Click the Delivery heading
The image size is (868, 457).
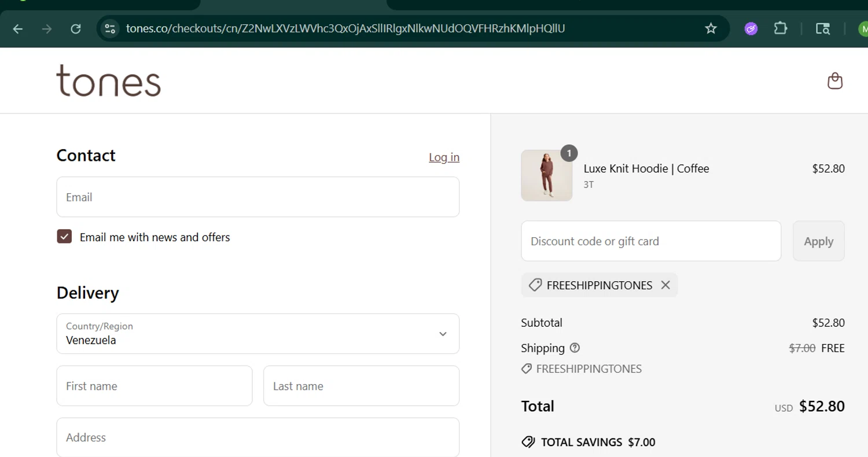pyautogui.click(x=87, y=293)
